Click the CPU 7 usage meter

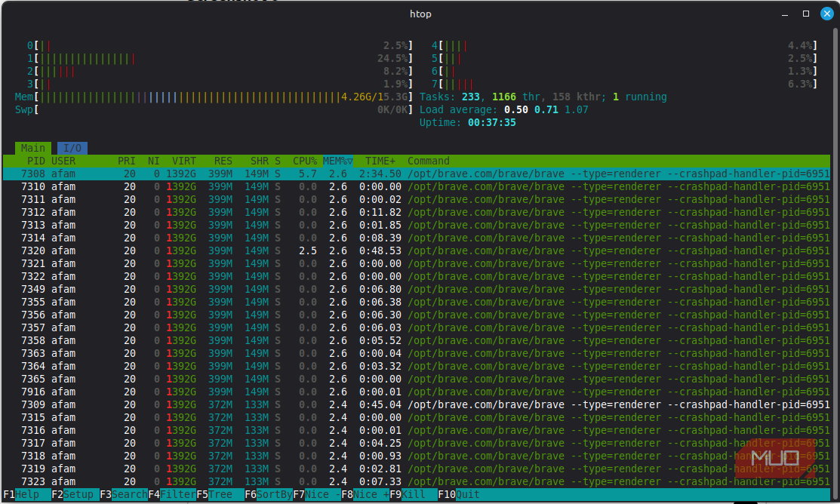click(625, 84)
